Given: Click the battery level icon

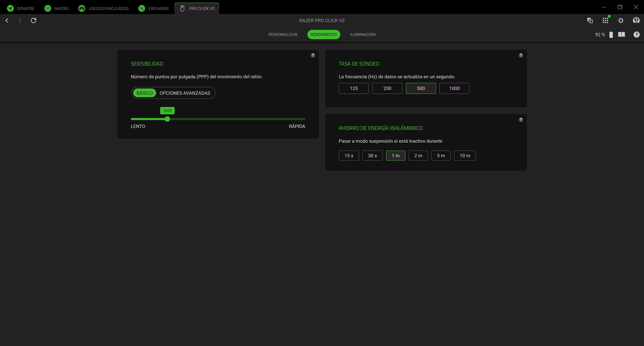Looking at the screenshot, I should (x=611, y=35).
